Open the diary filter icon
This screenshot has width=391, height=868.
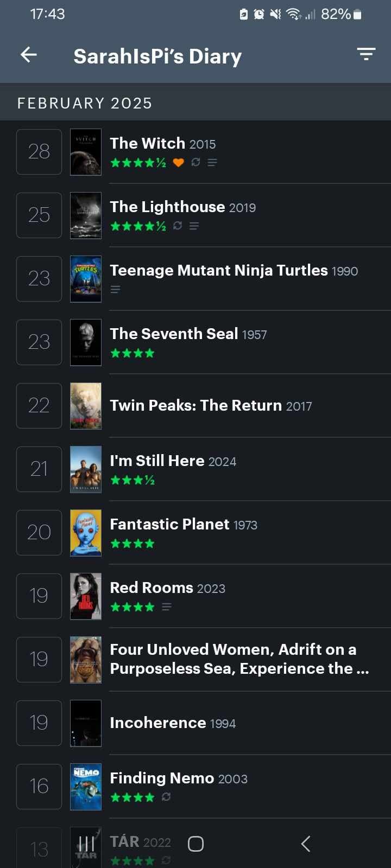click(366, 54)
